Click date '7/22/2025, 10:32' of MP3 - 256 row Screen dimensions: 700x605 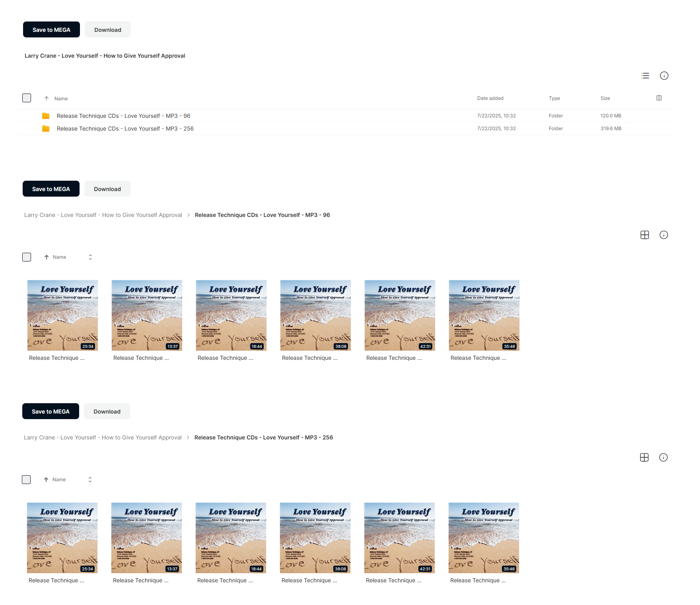(x=496, y=129)
